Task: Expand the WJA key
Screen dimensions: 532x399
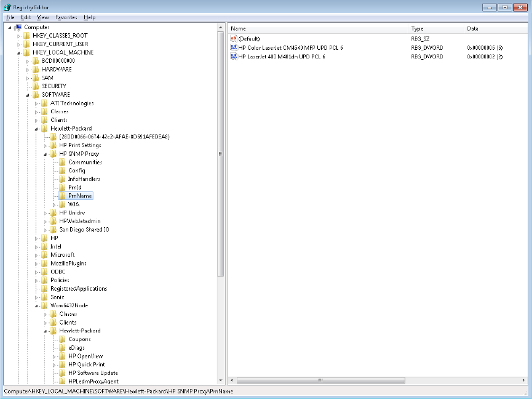Action: (x=54, y=204)
